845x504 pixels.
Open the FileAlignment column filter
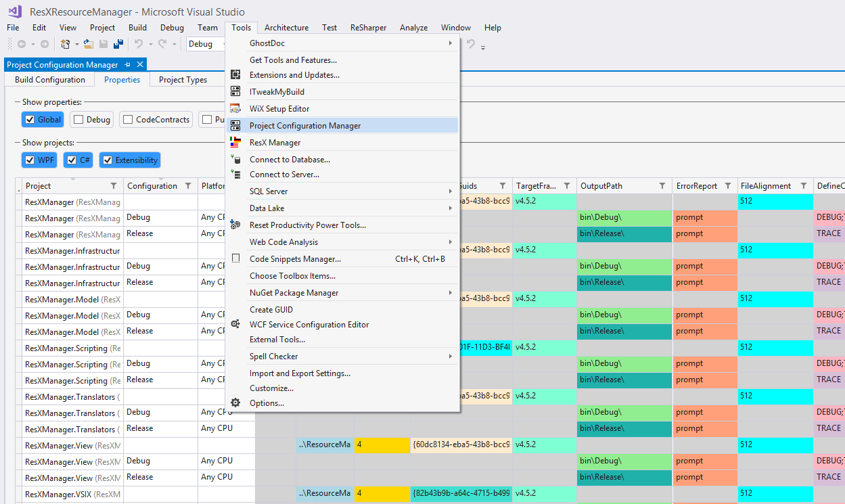804,186
